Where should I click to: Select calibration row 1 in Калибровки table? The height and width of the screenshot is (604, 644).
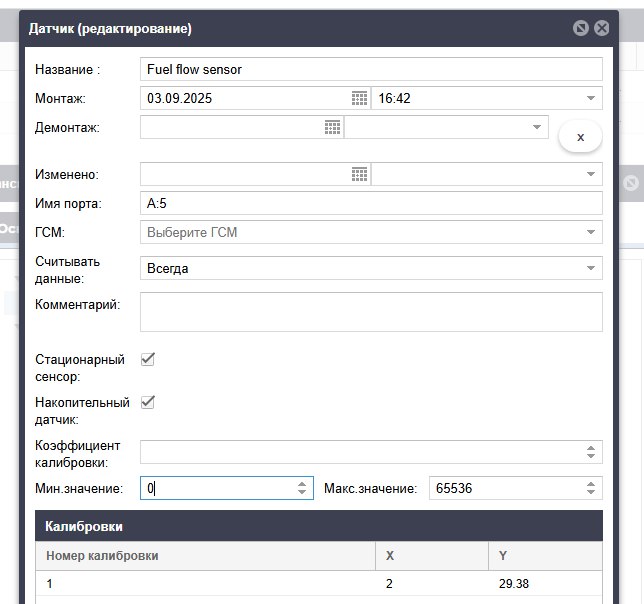200,582
